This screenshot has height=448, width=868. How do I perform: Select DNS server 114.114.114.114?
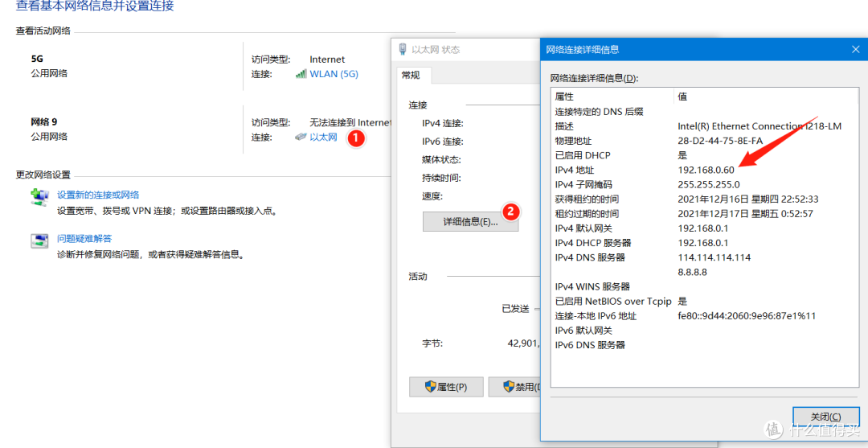coord(714,257)
